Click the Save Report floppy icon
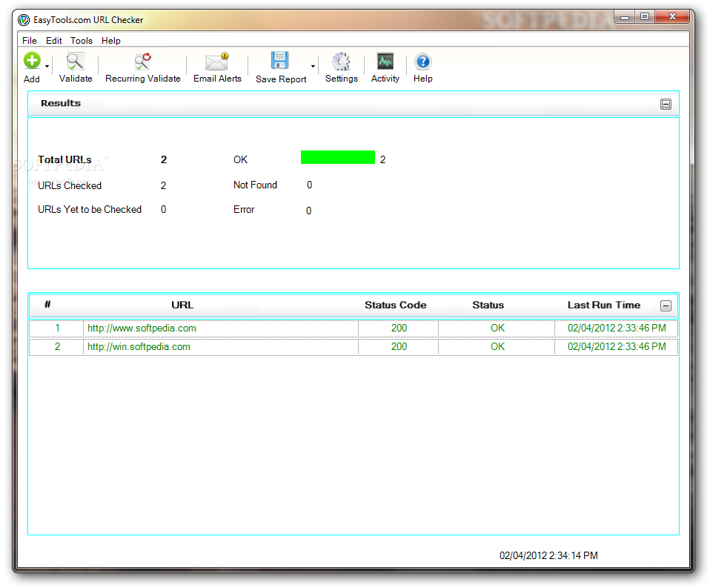Screen dimensions: 710x588 [x=280, y=60]
